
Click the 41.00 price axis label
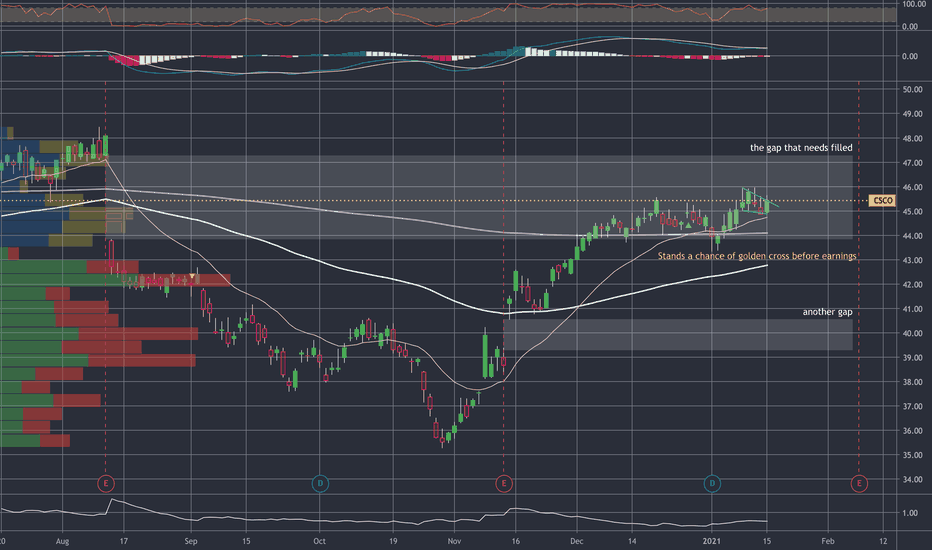coord(912,309)
